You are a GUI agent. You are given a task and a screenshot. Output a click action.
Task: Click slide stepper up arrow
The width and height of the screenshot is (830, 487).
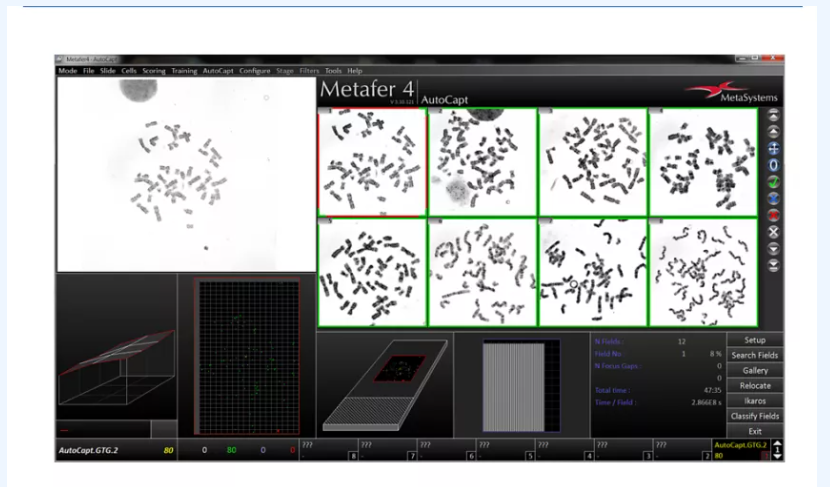(777, 444)
